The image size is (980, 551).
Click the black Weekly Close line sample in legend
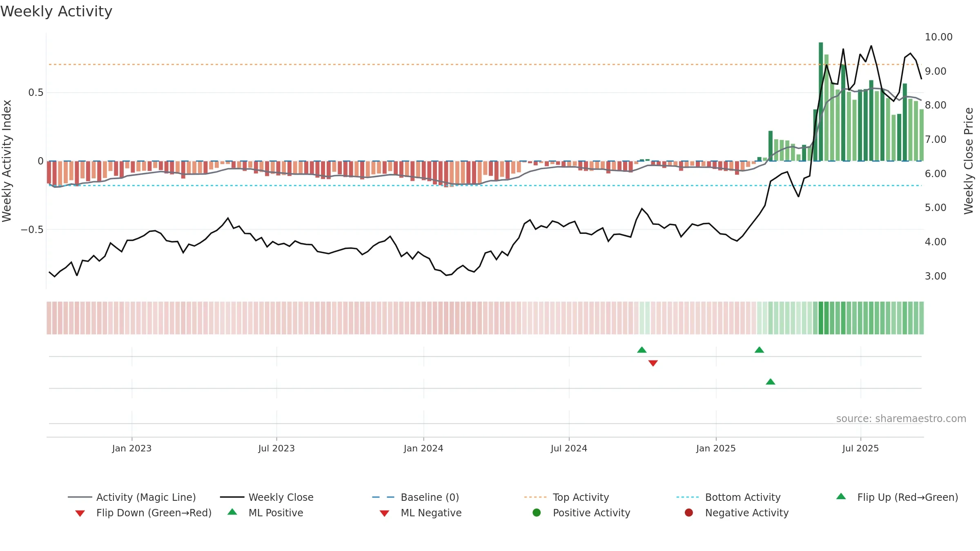tap(232, 497)
